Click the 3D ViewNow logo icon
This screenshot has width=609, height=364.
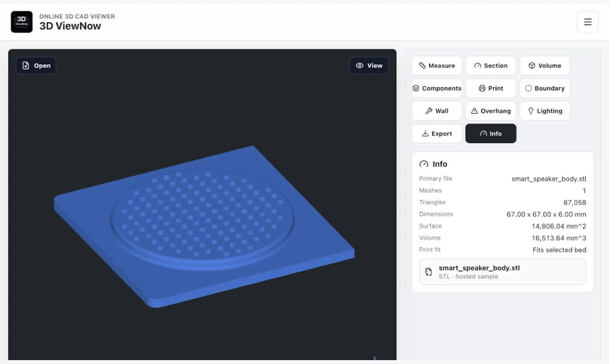pos(22,22)
